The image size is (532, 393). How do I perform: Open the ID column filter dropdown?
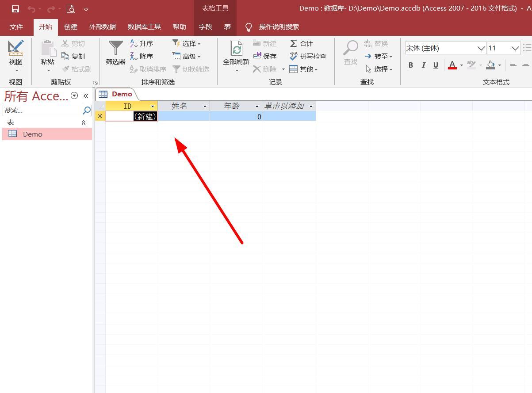153,106
